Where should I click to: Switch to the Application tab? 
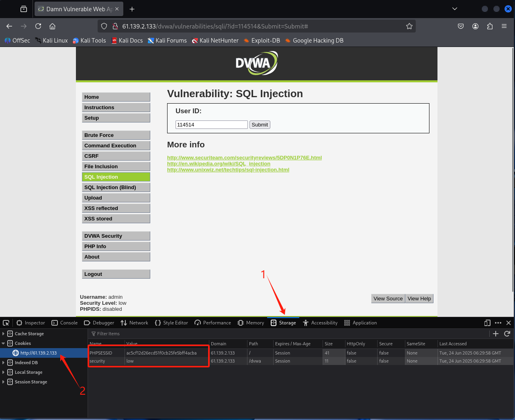point(361,323)
